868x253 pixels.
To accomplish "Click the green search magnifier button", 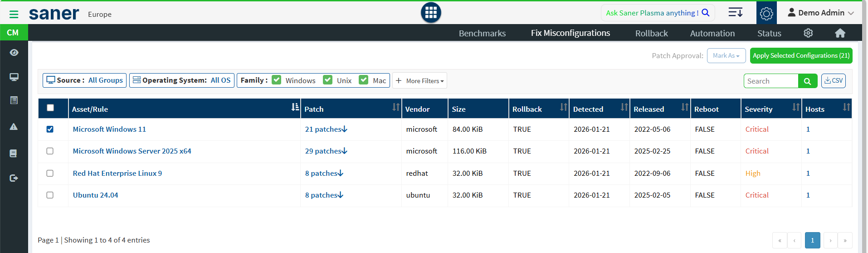I will [x=807, y=81].
